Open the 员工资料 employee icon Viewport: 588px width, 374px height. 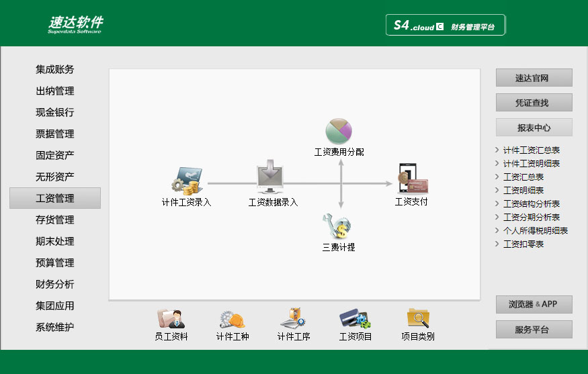pyautogui.click(x=171, y=319)
